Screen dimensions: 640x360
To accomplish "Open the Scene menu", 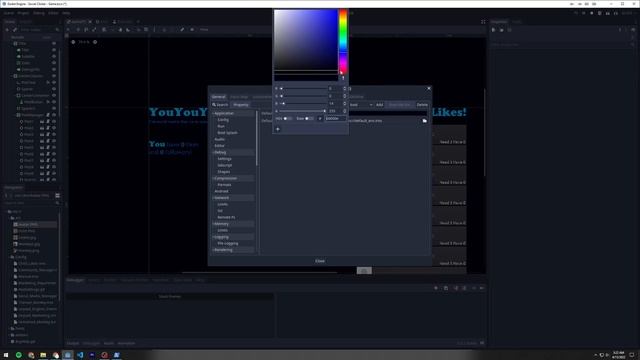I will click(x=8, y=13).
